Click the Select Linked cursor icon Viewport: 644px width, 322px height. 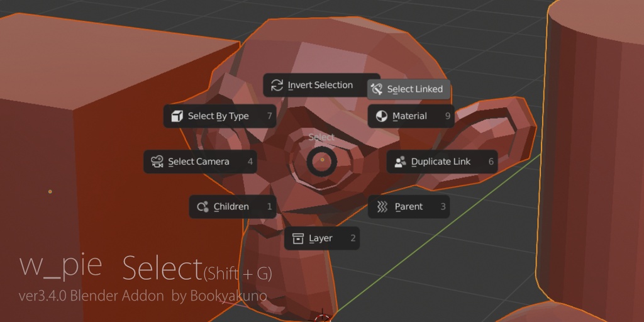(x=377, y=89)
